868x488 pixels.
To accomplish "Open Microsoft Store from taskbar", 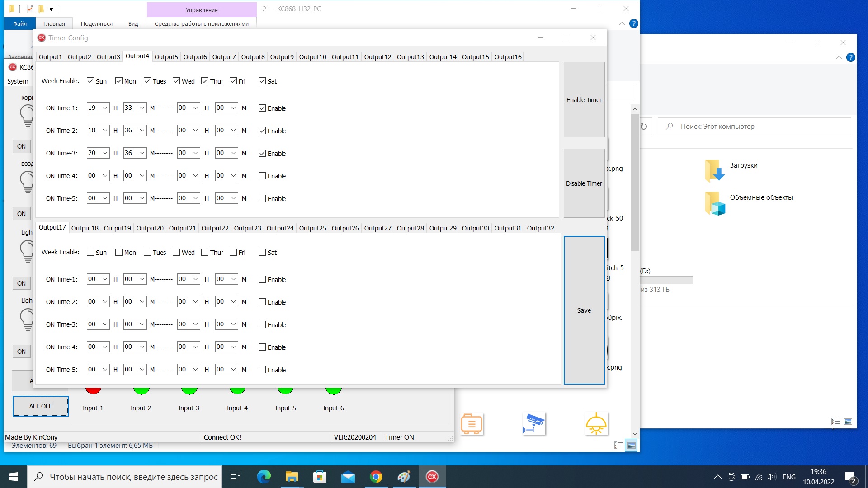I will coord(320,477).
